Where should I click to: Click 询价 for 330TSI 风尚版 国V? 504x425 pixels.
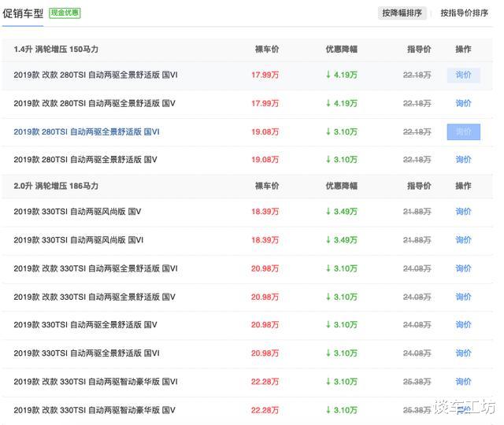click(463, 212)
